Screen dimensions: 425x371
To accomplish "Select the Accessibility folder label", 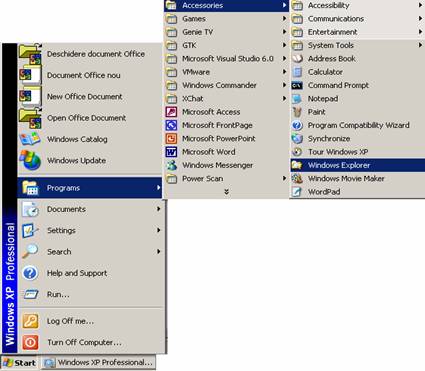I will [x=329, y=5].
